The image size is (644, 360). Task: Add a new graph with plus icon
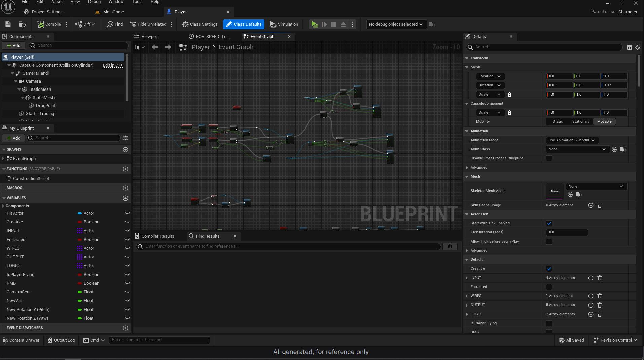(126, 150)
